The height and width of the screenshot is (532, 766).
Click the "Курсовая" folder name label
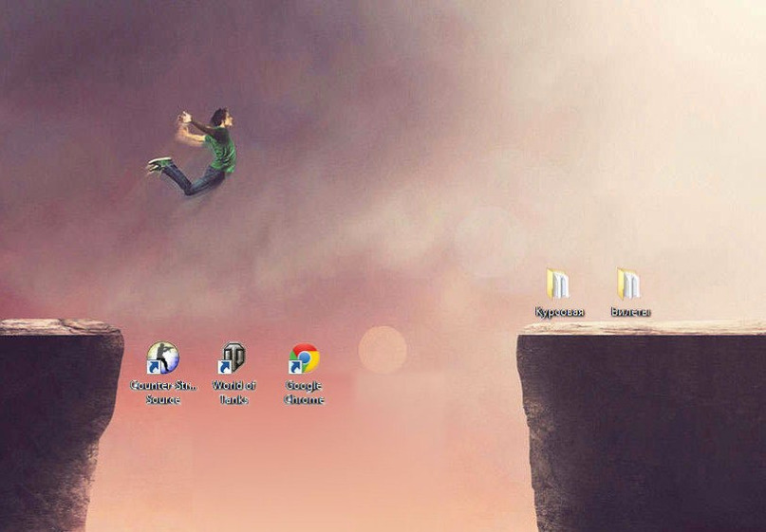click(559, 312)
